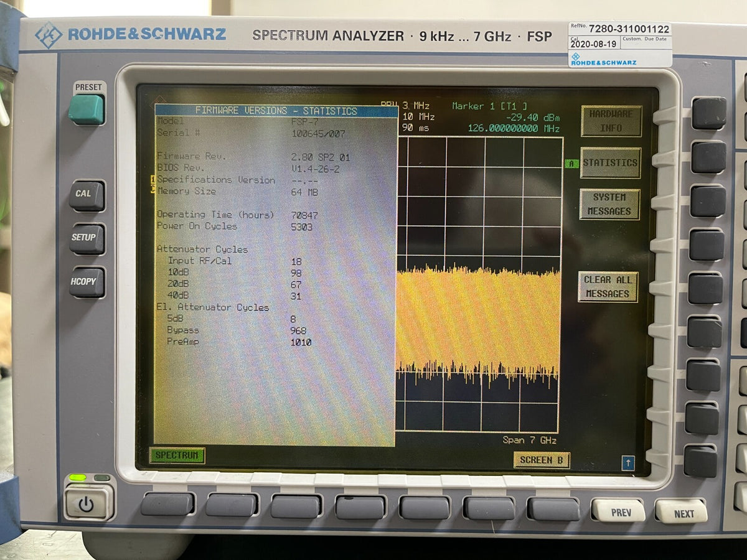Click the PreAmp row label
The width and height of the screenshot is (747, 560).
click(183, 342)
